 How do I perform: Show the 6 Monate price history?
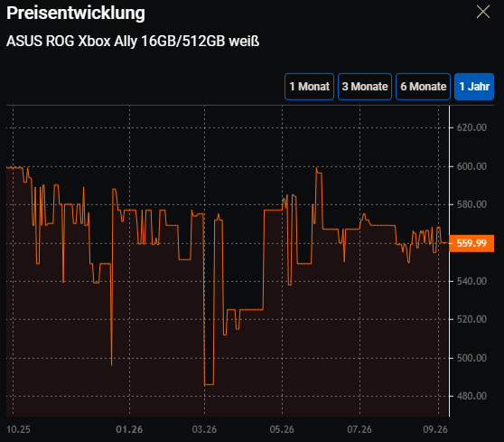tap(423, 87)
